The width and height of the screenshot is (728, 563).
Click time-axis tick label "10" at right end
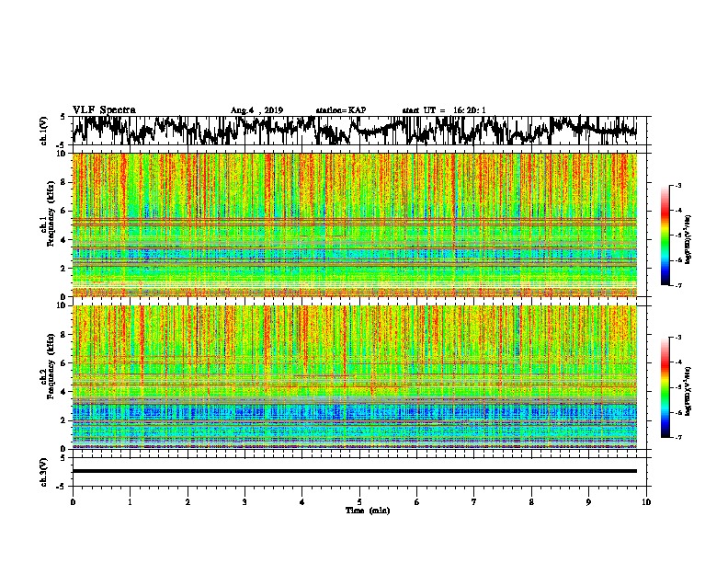click(x=646, y=502)
